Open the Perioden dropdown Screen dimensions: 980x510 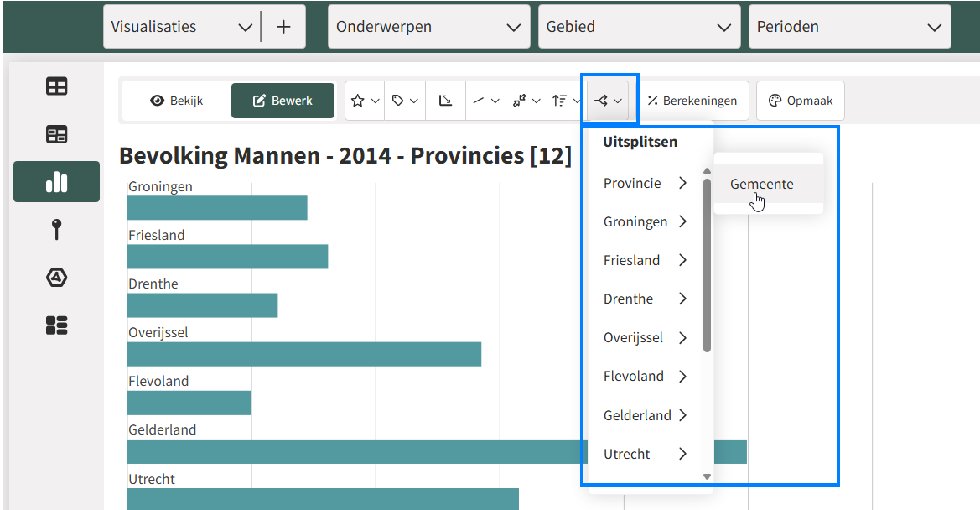[x=849, y=26]
